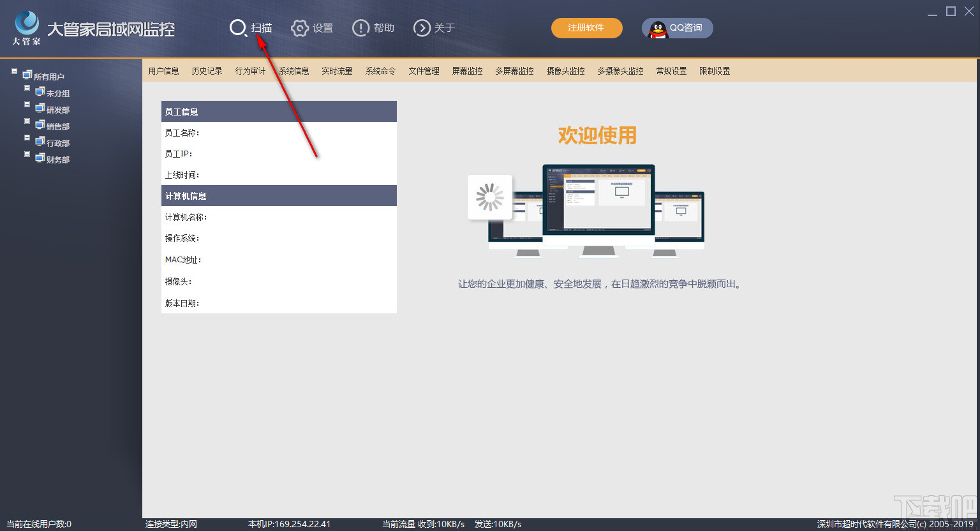Click the computer icon beside 所有用户
Viewport: 980px width, 531px height.
pos(27,74)
